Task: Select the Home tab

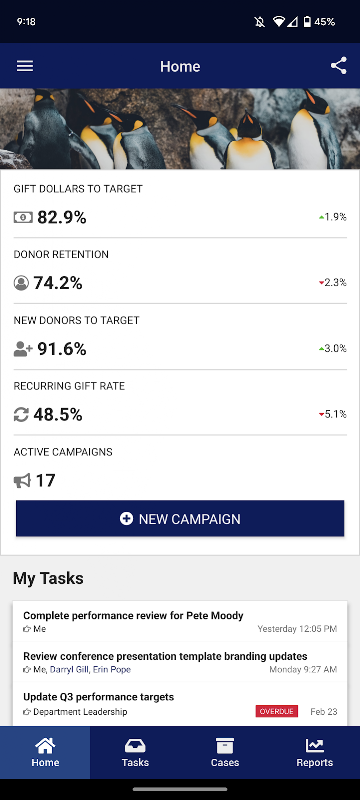Action: 45,753
